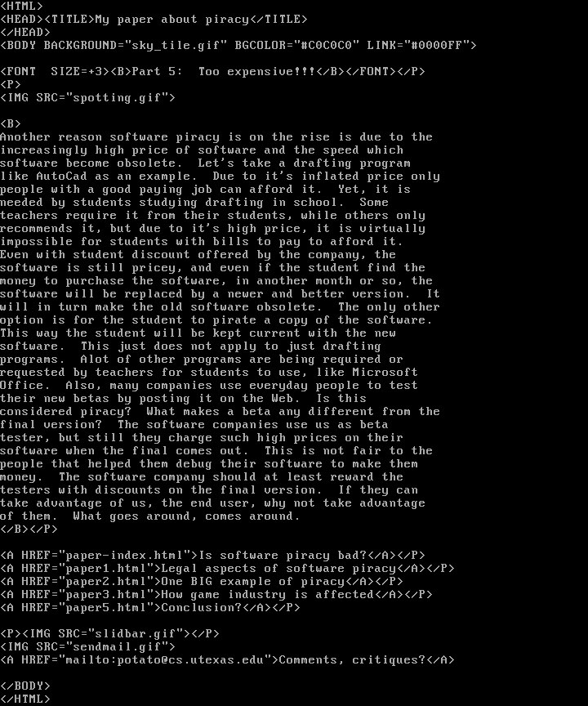Click the phrase 'What goes around, comes around.'
Image resolution: width=588 pixels, height=706 pixels.
point(187,516)
